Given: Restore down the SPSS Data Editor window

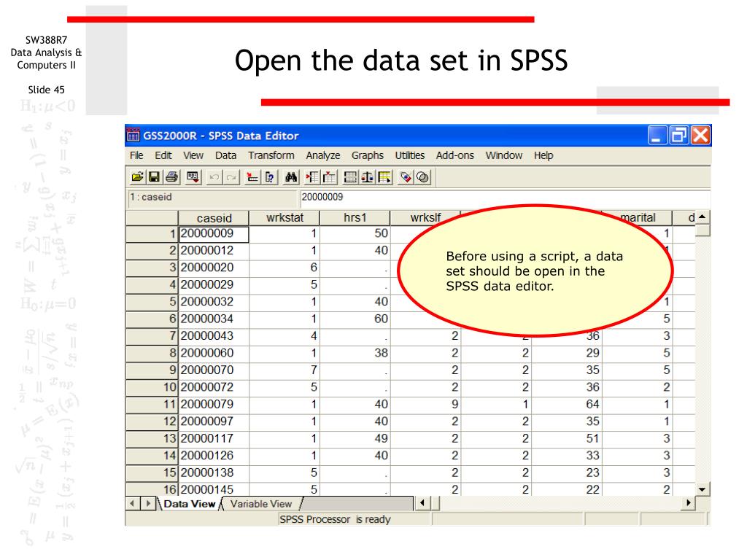Looking at the screenshot, I should tap(678, 136).
